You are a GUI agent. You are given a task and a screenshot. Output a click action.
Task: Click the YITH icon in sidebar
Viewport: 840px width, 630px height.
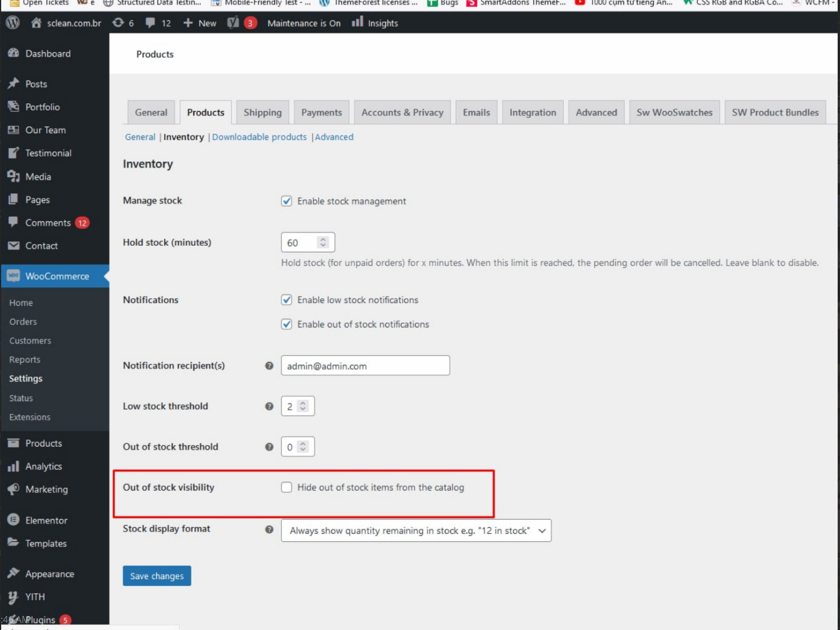click(x=13, y=597)
